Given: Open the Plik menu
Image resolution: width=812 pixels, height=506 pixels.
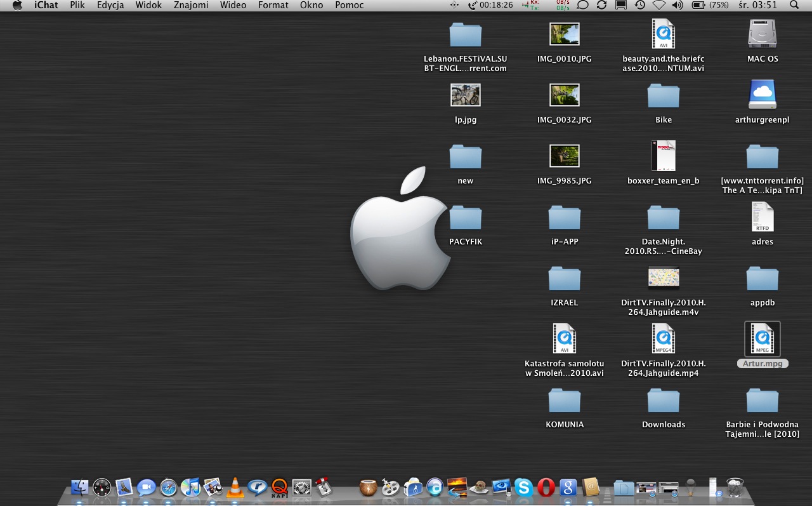Looking at the screenshot, I should tap(77, 5).
